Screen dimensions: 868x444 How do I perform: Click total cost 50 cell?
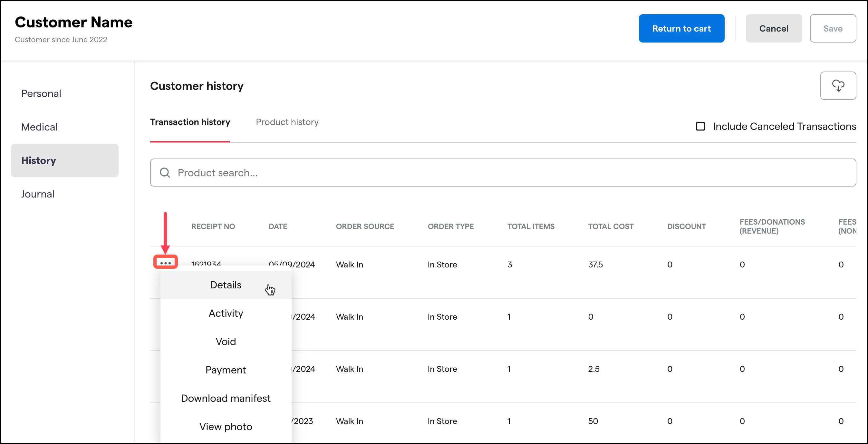click(x=593, y=421)
